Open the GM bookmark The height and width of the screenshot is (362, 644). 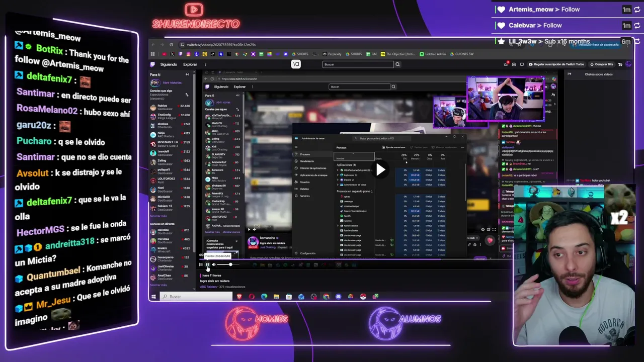click(x=372, y=54)
